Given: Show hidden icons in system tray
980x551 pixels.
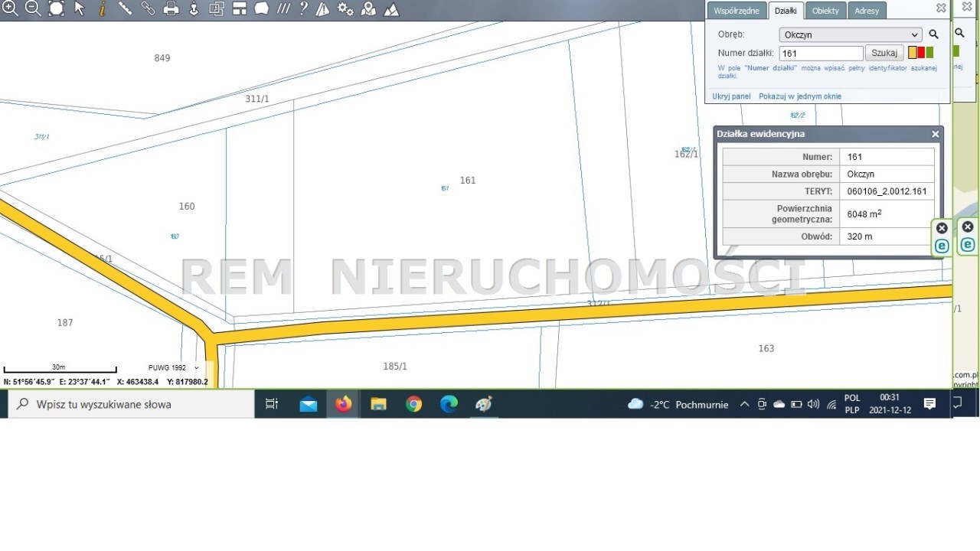Looking at the screenshot, I should click(x=744, y=404).
